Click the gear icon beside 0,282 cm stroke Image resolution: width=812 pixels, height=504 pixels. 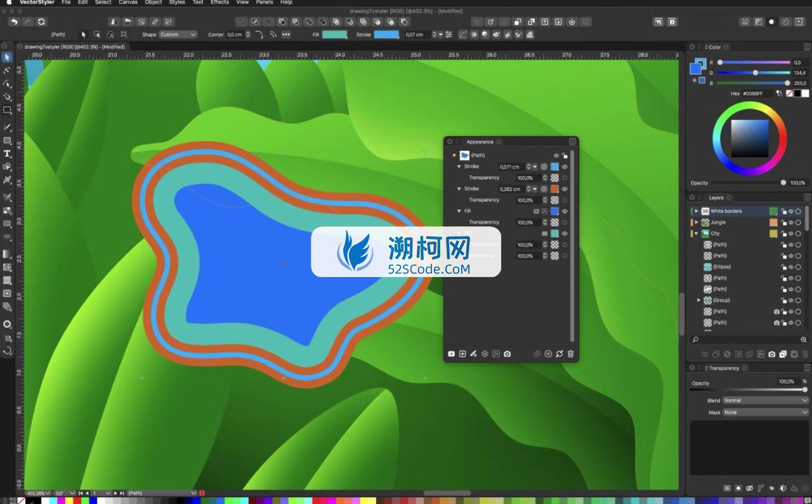click(x=544, y=189)
